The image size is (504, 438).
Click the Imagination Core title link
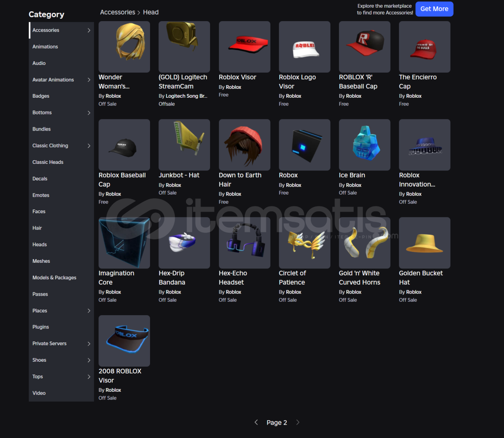tap(116, 278)
